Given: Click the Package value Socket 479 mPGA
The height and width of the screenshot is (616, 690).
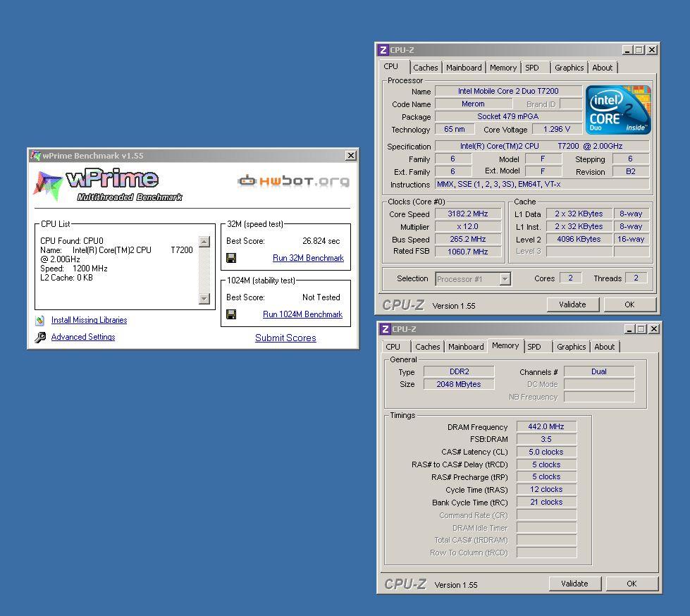Looking at the screenshot, I should [x=508, y=116].
